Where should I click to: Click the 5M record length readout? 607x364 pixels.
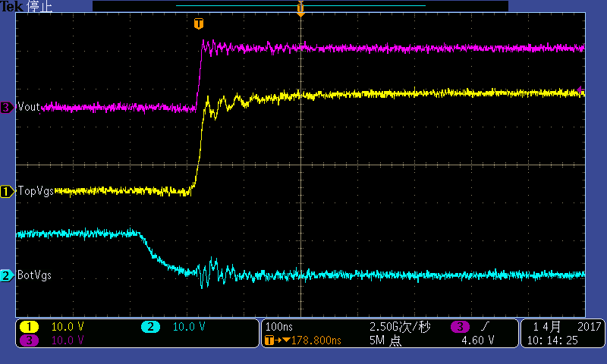click(x=385, y=340)
